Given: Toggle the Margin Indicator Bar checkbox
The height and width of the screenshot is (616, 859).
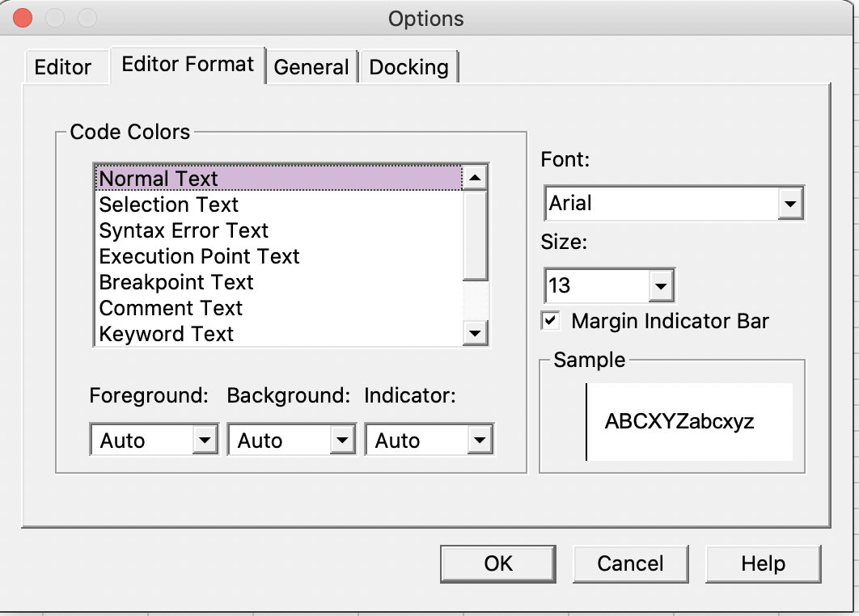Looking at the screenshot, I should pos(550,321).
